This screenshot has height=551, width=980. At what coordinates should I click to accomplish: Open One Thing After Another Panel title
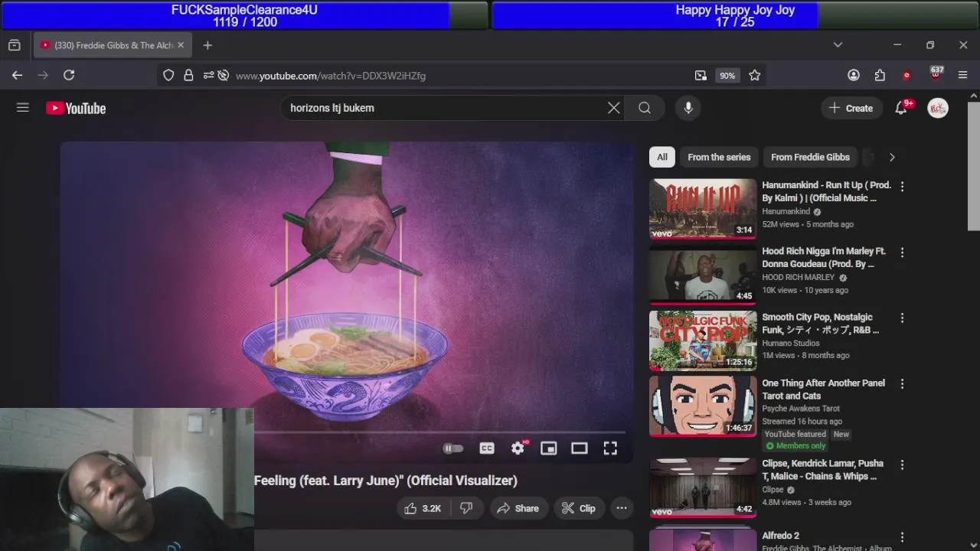coord(823,390)
